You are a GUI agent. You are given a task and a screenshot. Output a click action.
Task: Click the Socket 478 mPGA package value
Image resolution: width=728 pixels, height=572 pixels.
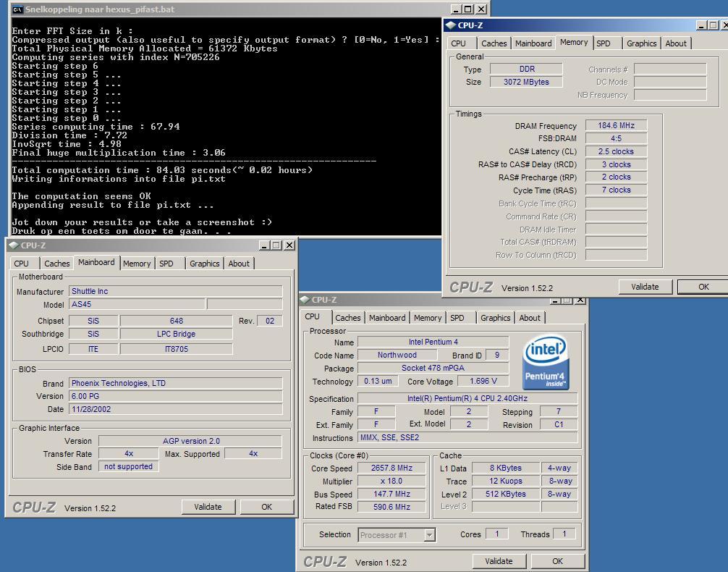tap(433, 368)
